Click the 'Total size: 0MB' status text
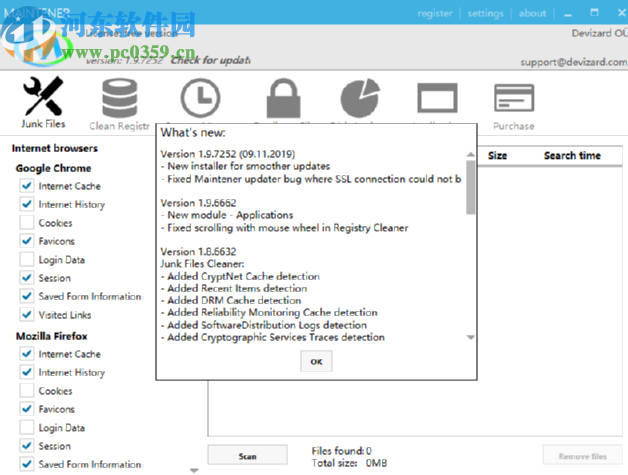 (x=349, y=463)
